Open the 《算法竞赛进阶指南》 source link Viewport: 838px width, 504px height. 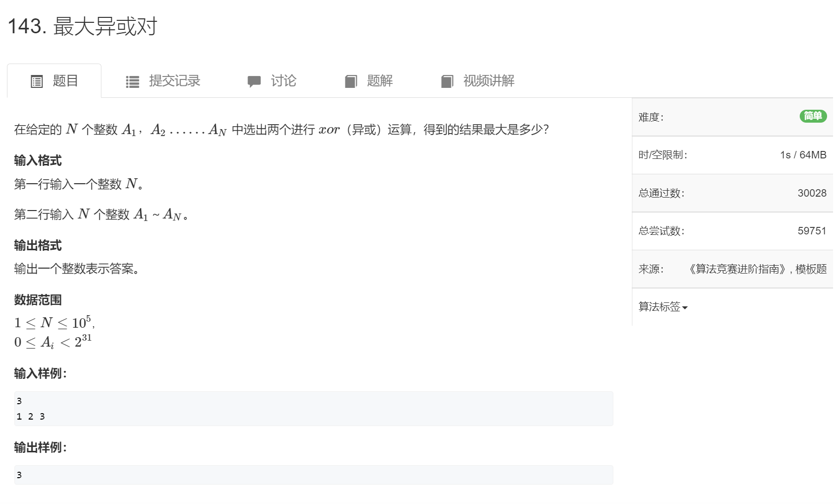pos(737,269)
